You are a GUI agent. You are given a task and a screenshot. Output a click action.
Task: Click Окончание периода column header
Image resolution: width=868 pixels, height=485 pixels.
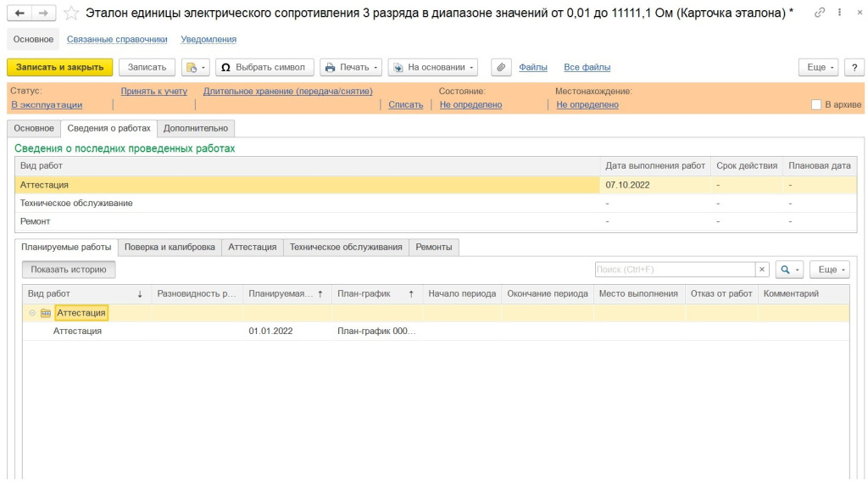click(548, 293)
